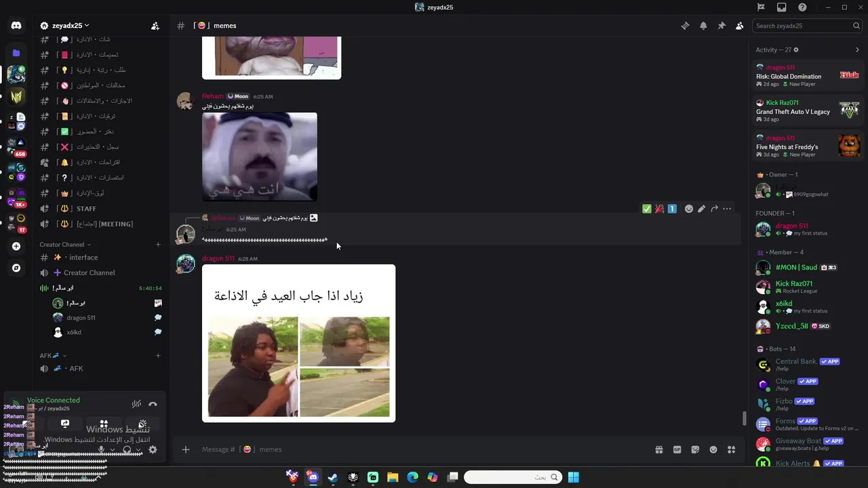Toggle screen share in the voice panel

(x=65, y=424)
